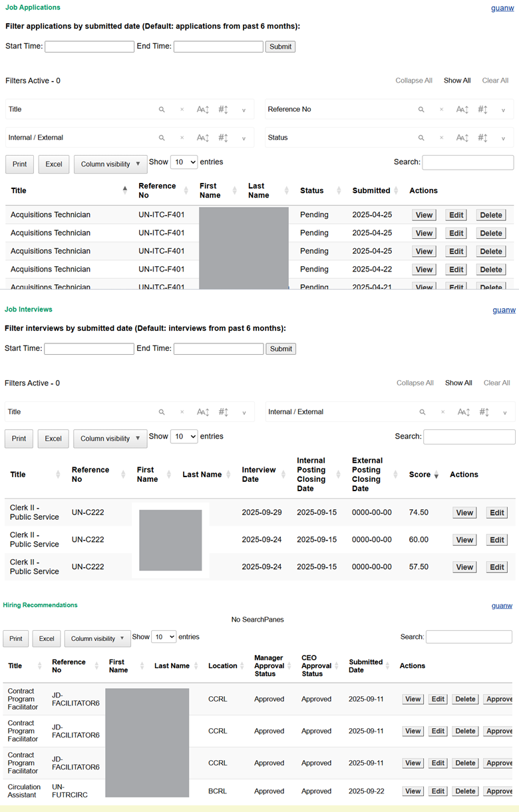The height and width of the screenshot is (812, 519).
Task: Click the Excel button in Hiring Recommendations
Action: click(47, 639)
